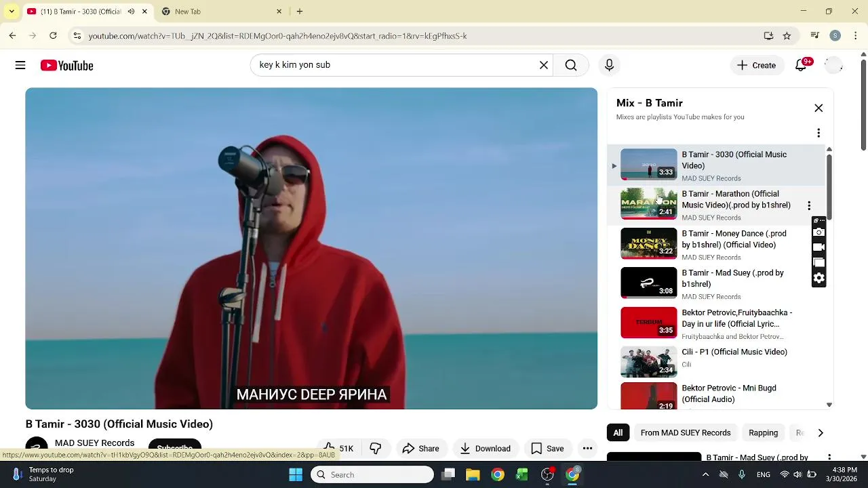
Task: Take a screenshot with the camera overlay icon
Action: (818, 232)
